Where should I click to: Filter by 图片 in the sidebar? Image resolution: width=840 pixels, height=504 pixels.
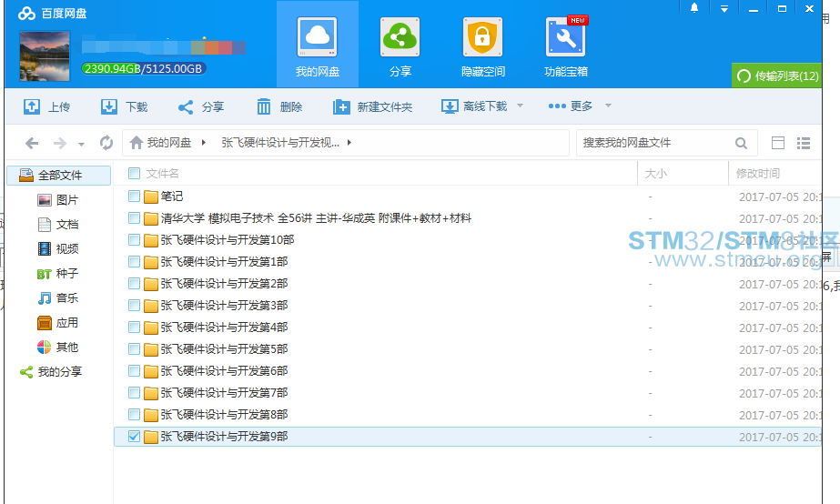coord(58,200)
